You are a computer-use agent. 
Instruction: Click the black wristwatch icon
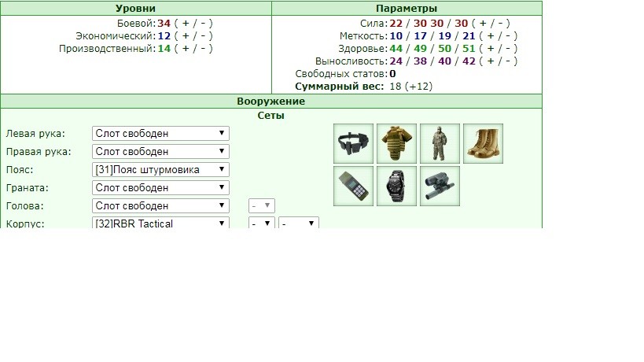point(397,187)
